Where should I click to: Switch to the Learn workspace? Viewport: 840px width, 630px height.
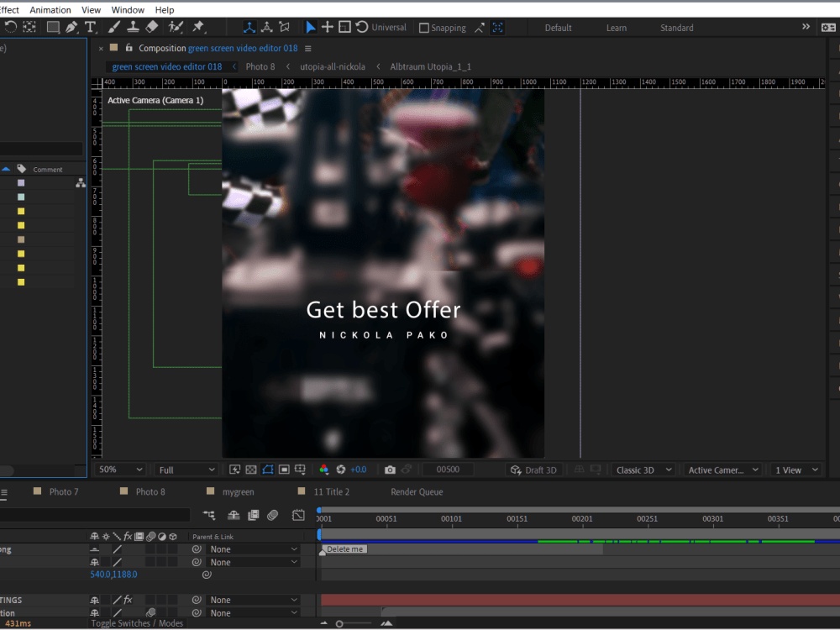coord(617,28)
